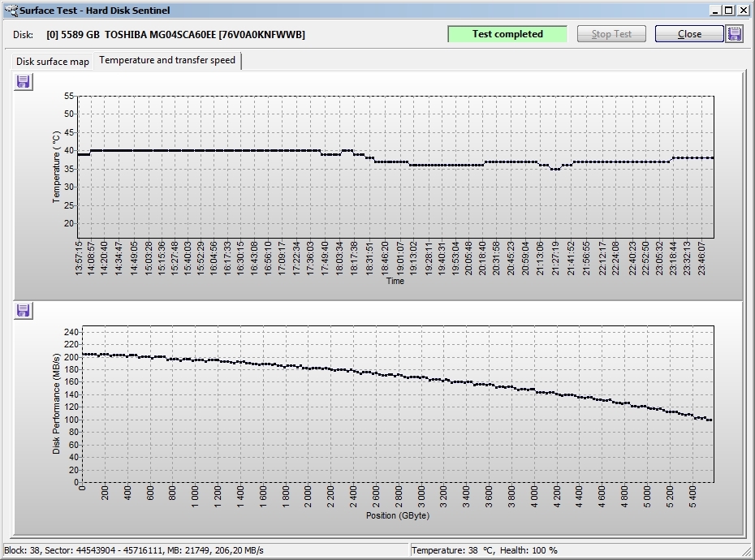Viewport: 755px width, 560px height.
Task: Maximize the Surface Test window
Action: [730, 11]
